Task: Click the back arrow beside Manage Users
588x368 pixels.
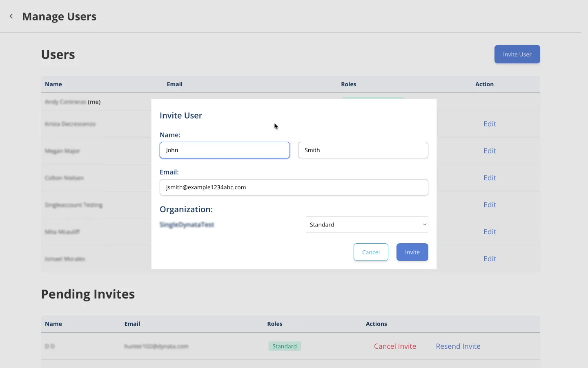Action: coord(11,16)
